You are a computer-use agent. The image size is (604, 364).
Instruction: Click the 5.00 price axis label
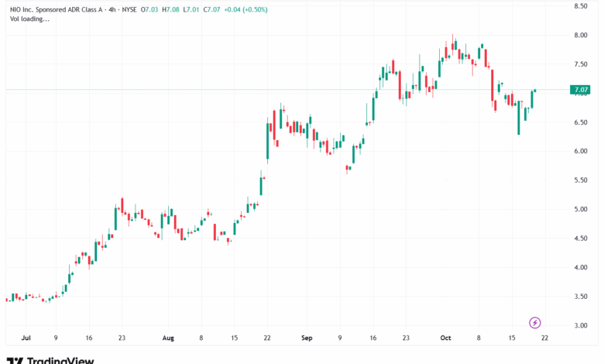pos(581,209)
